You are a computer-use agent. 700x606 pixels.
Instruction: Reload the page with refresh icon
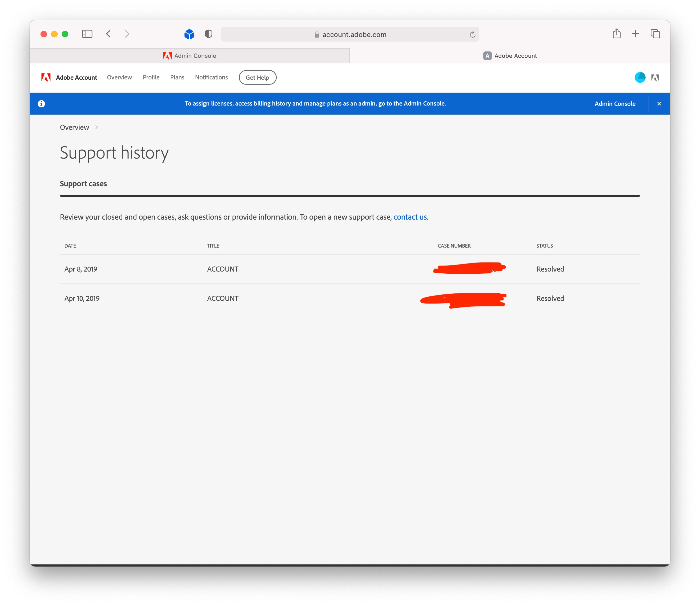coord(472,34)
